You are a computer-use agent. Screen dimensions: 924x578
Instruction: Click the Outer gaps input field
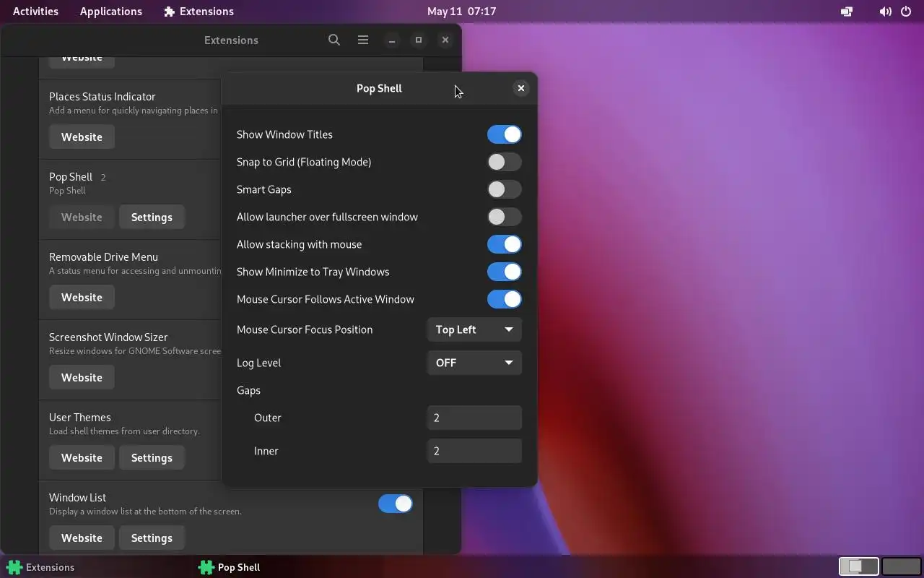click(x=474, y=418)
